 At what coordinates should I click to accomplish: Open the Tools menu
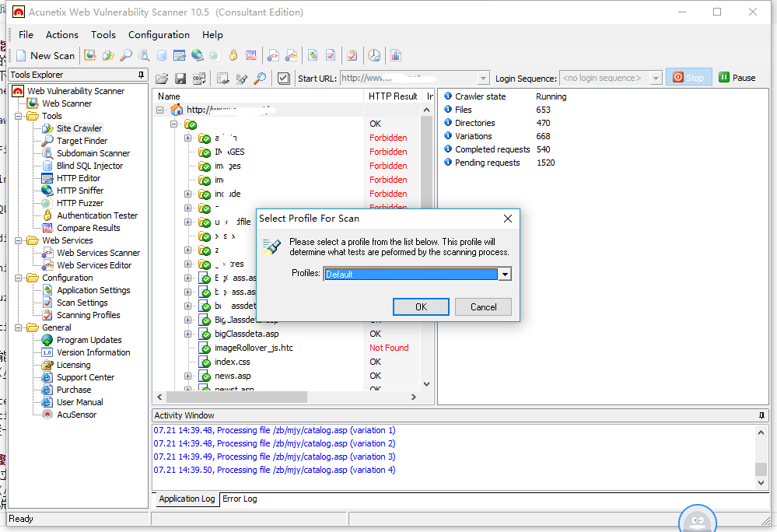click(x=103, y=35)
